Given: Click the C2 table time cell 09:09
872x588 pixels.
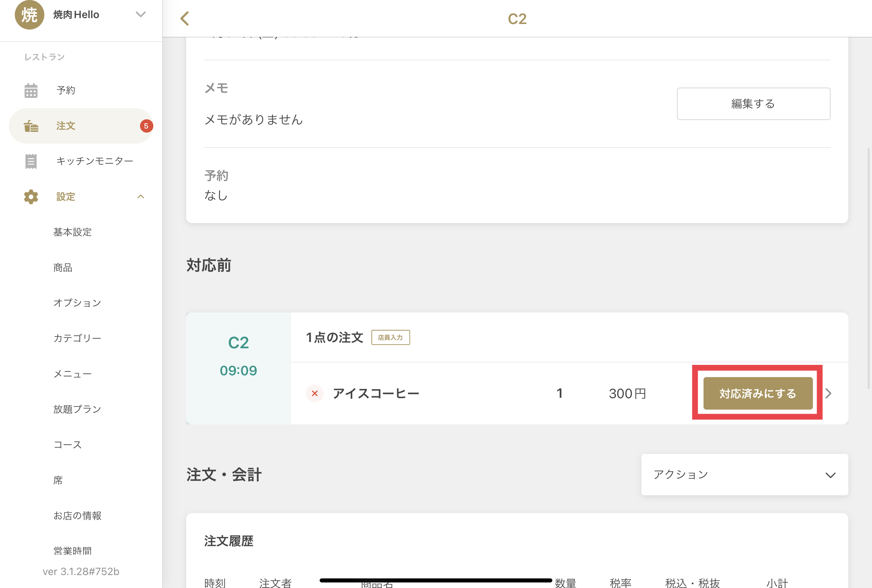Looking at the screenshot, I should pos(239,370).
